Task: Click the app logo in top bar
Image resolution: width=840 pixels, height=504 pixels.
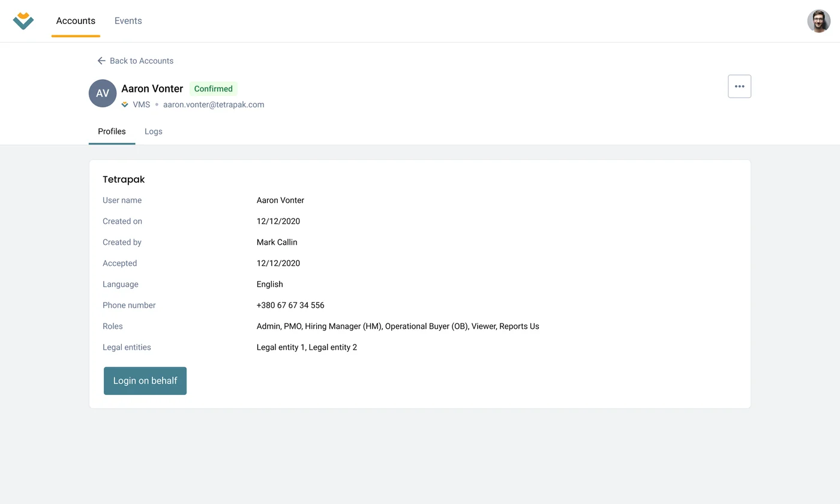Action: (23, 21)
